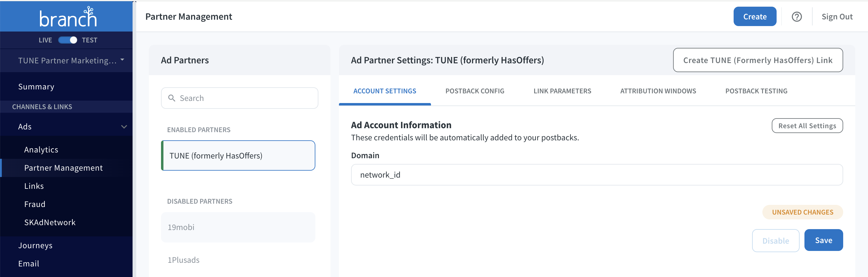Click the Branch logo
The height and width of the screenshot is (277, 868).
68,17
